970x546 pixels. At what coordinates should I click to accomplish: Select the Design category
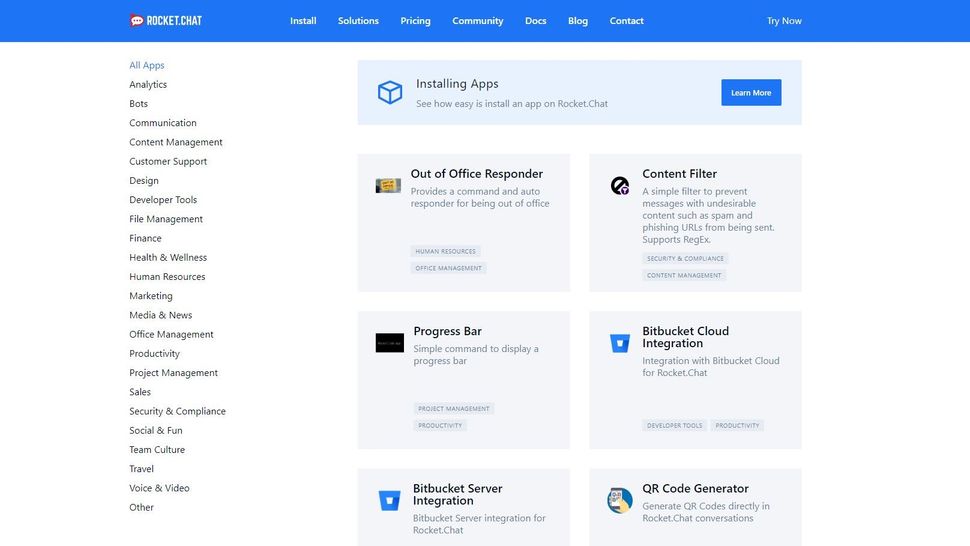point(144,180)
